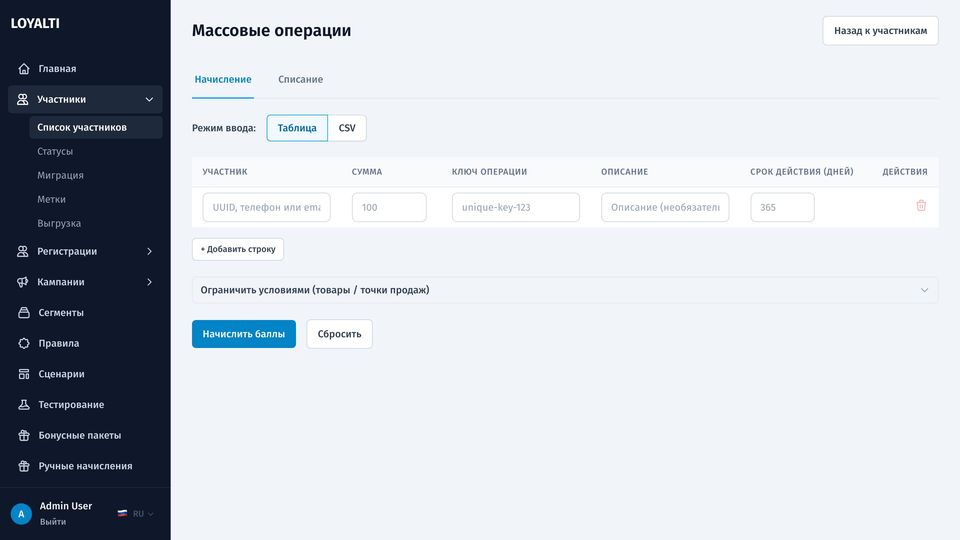The image size is (960, 540).
Task: Go to Главная page label
Action: (x=58, y=69)
